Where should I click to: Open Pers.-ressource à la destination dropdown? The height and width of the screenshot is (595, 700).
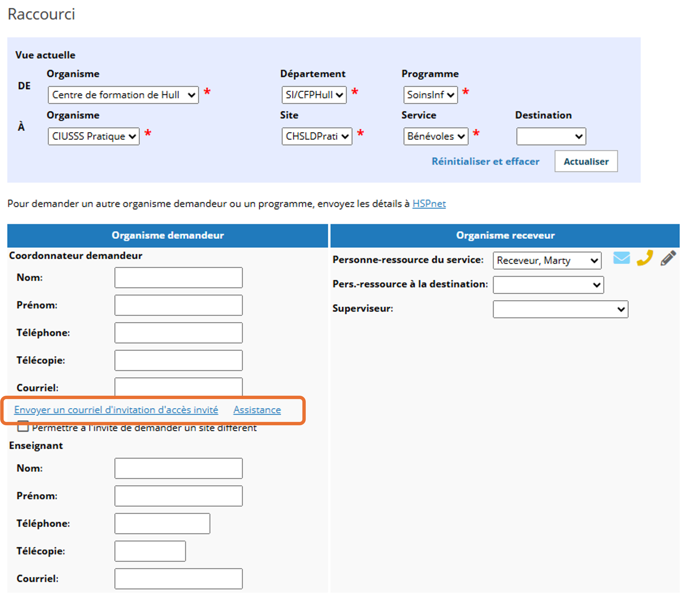(548, 285)
